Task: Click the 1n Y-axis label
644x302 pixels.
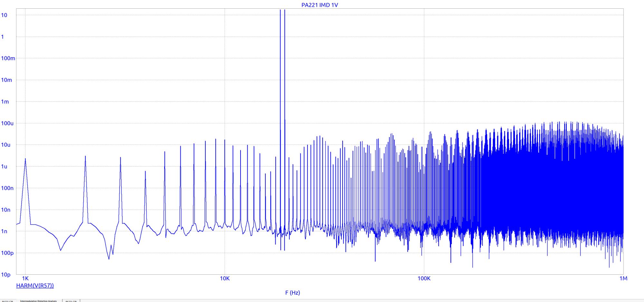Action: coord(4,231)
